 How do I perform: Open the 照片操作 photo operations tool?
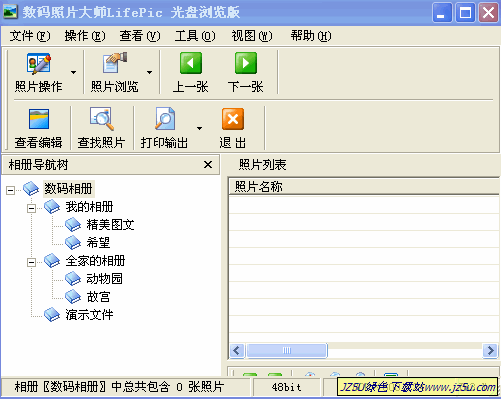(x=38, y=72)
